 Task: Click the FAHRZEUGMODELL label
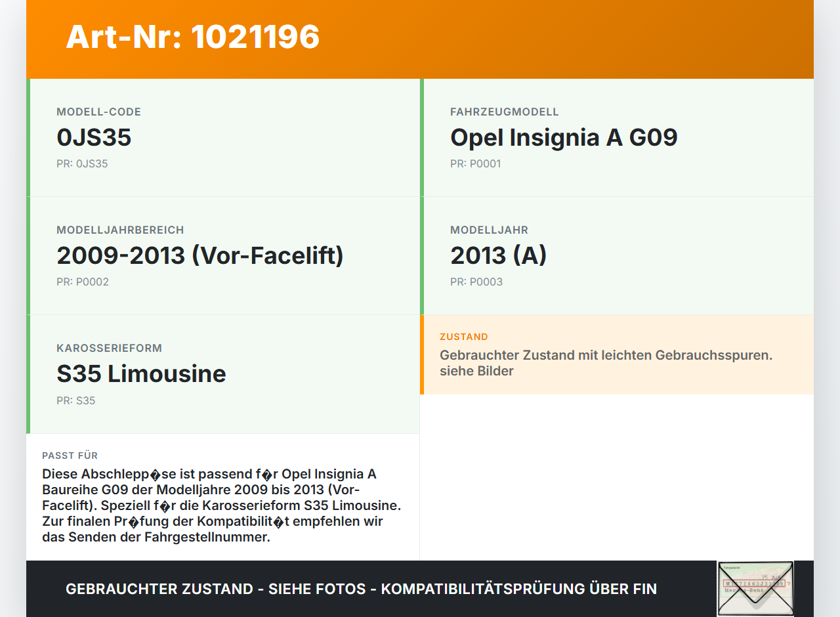click(x=504, y=112)
